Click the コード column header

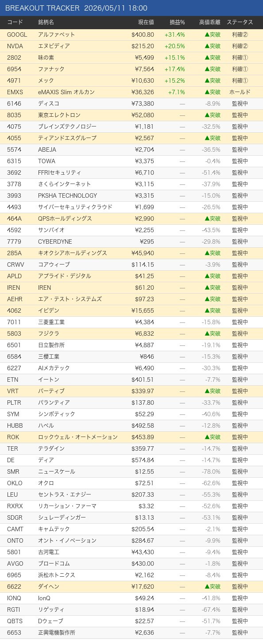click(x=15, y=22)
